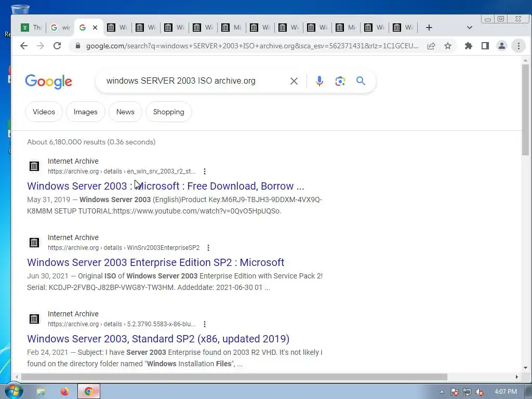Image resolution: width=532 pixels, height=399 pixels.
Task: Click the Internet Archive favicon beside WinSrv2003EnterpriseSP2 result
Action: pos(34,243)
